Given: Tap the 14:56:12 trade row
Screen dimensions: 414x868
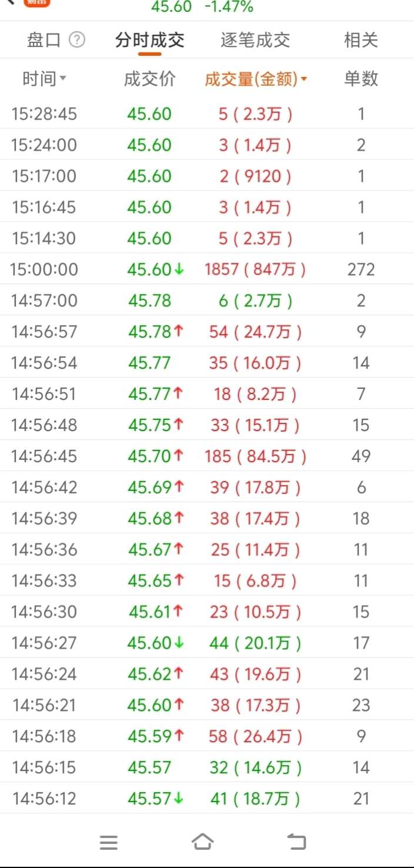Looking at the screenshot, I should [207, 798].
